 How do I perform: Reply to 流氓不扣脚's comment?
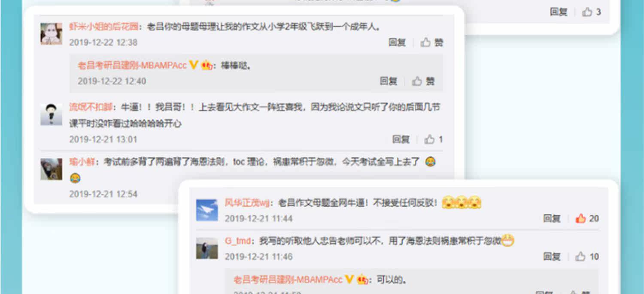pos(401,139)
